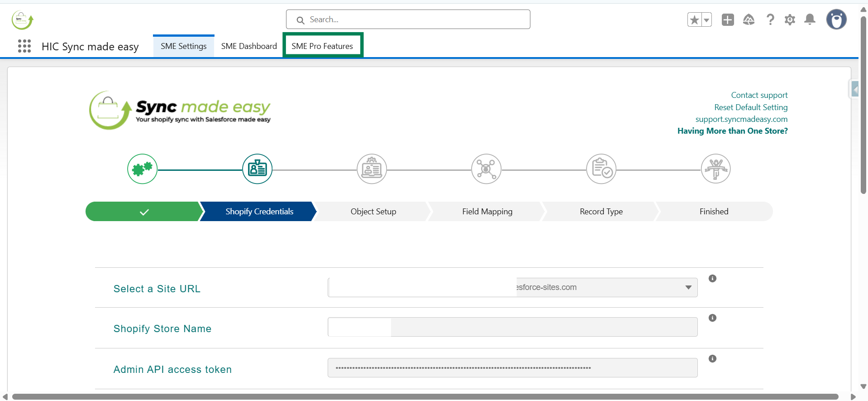Image resolution: width=868 pixels, height=401 pixels.
Task: Click the Reset Default Setting link
Action: (x=751, y=107)
